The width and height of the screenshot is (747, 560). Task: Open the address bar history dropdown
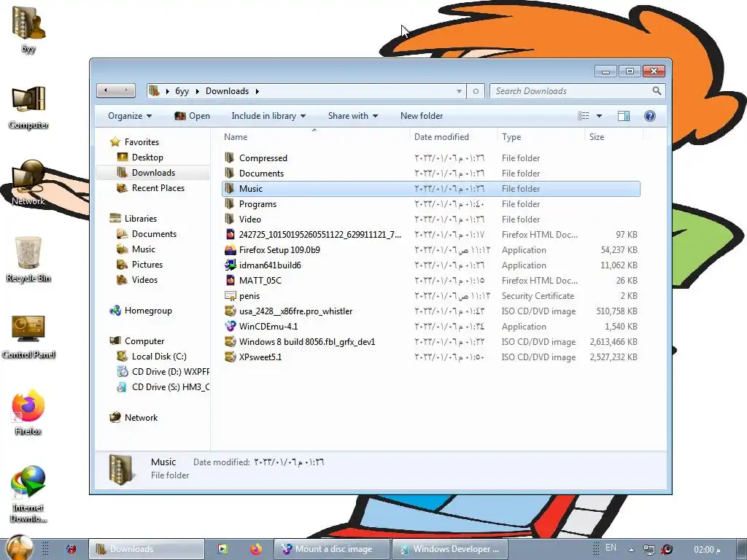pyautogui.click(x=459, y=91)
